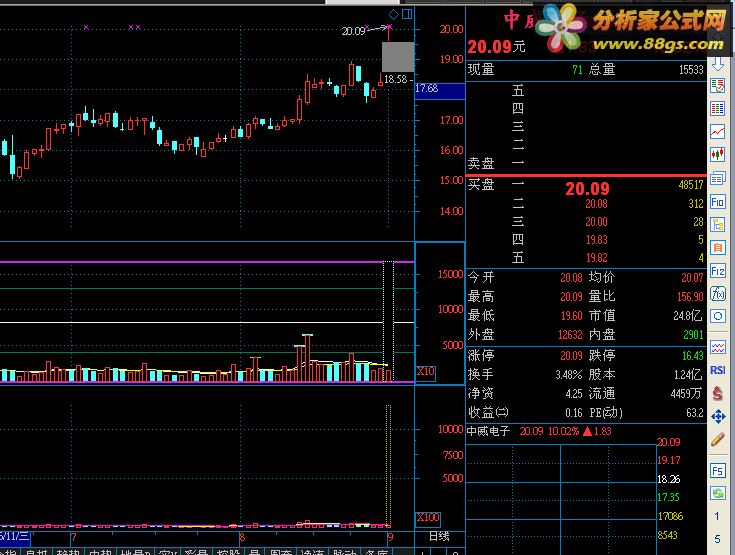
Task: Click the 18.58 price label on chart
Action: pyautogui.click(x=396, y=79)
